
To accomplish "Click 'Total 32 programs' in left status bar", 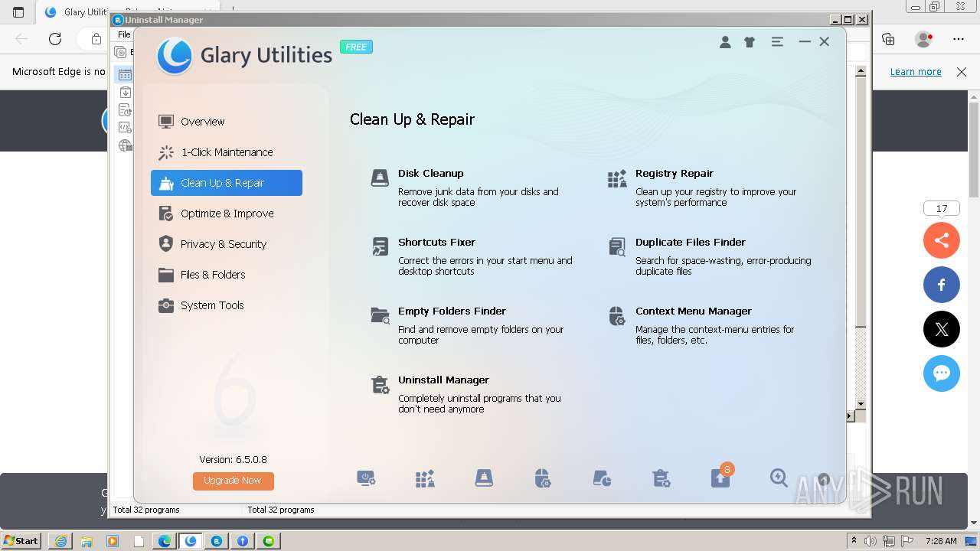I will tap(146, 510).
